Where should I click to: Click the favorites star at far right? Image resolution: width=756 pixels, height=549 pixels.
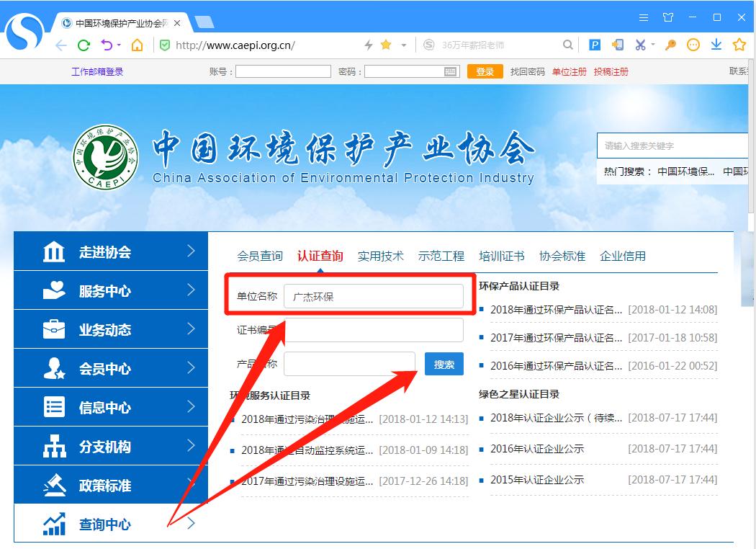[x=739, y=45]
